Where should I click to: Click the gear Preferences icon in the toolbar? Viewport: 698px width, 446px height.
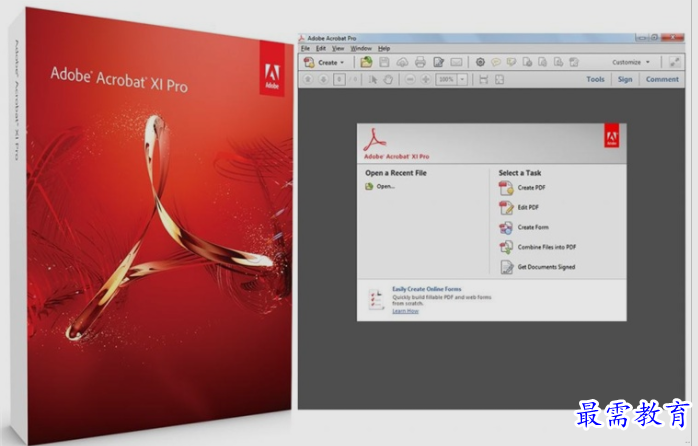pyautogui.click(x=480, y=62)
